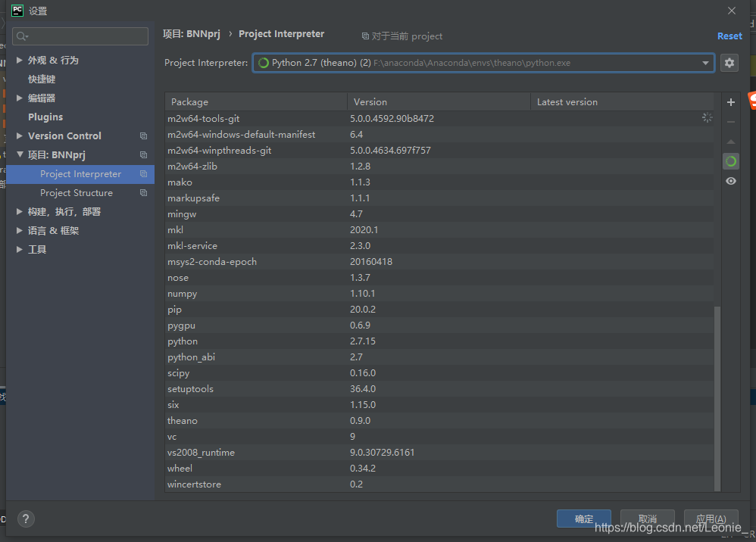Screen dimensions: 756x542
Task: Select the pygpu package row
Action: tap(439, 326)
